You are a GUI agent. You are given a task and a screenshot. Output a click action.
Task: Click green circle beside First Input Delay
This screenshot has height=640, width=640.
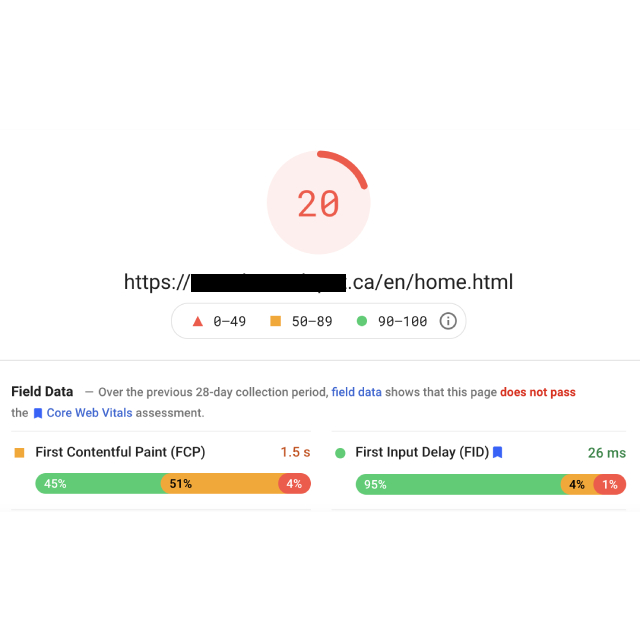pyautogui.click(x=340, y=453)
